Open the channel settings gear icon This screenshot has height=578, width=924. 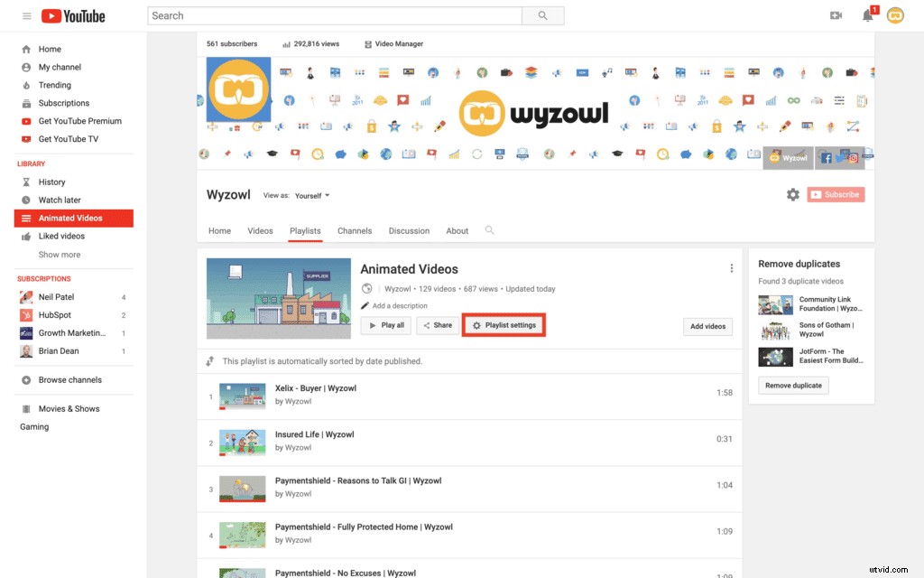pos(792,195)
